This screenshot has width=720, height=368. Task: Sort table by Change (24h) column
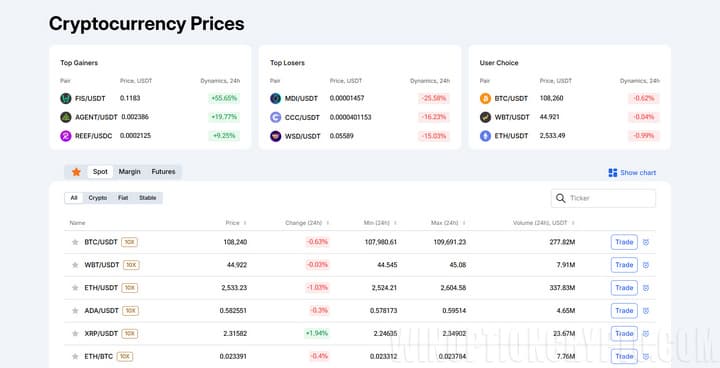(x=307, y=223)
